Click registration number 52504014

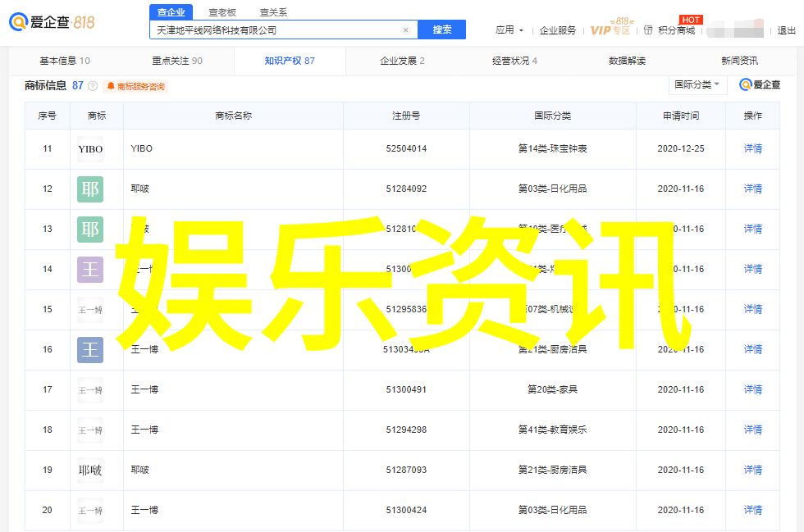pyautogui.click(x=406, y=148)
